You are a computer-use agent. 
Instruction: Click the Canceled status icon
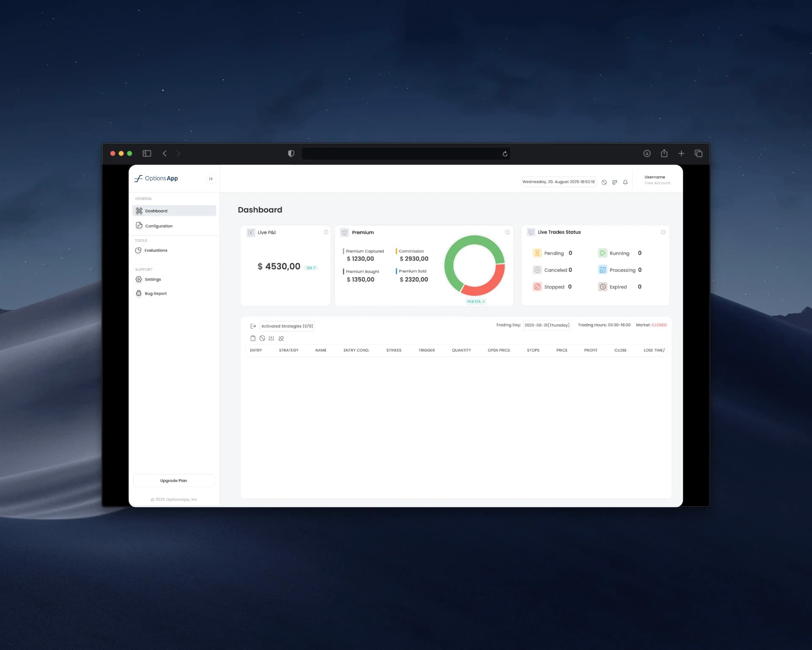[x=537, y=270]
